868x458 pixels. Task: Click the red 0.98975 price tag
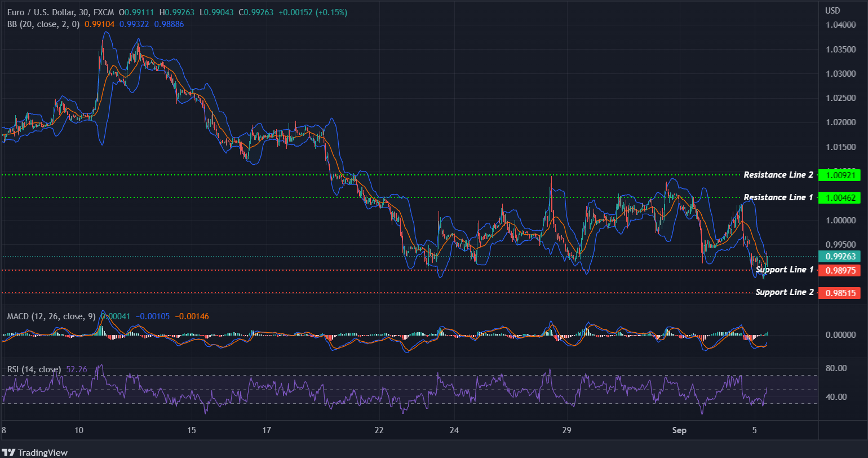839,271
